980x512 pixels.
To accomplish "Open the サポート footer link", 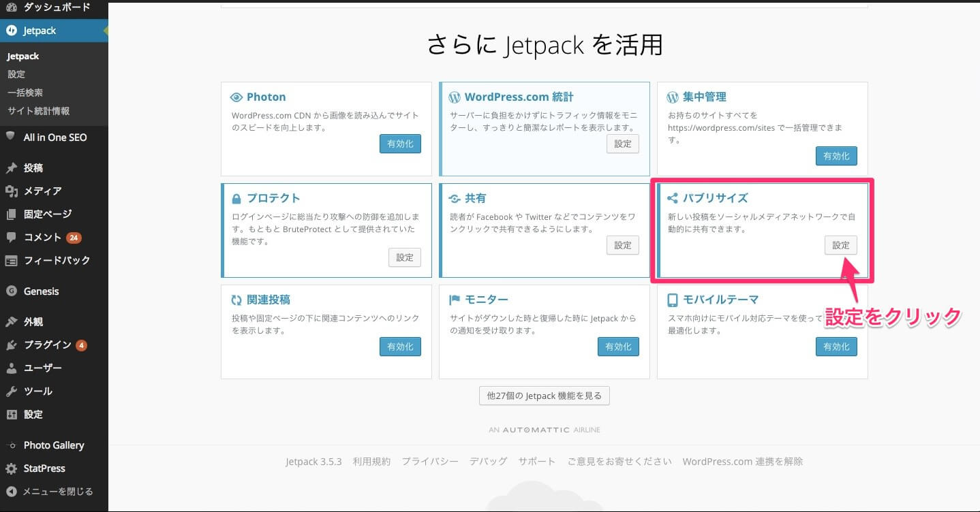I will click(537, 462).
